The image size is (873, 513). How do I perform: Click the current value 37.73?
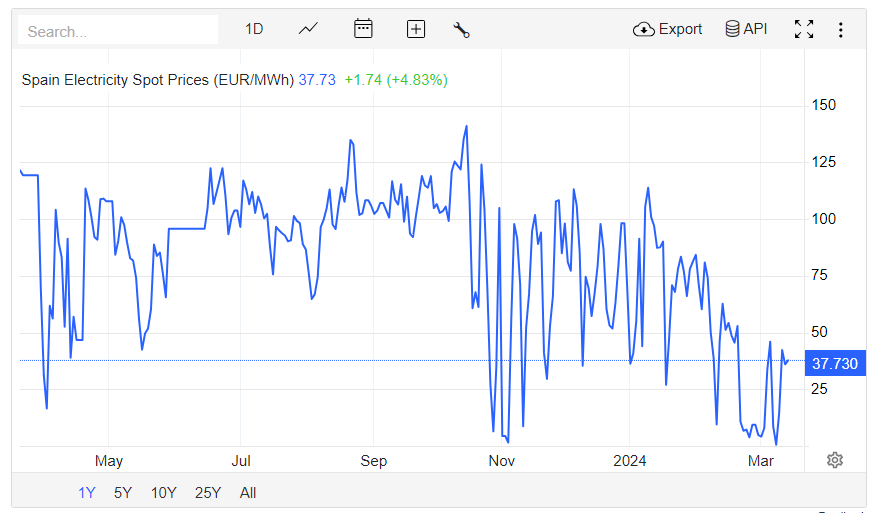pyautogui.click(x=317, y=80)
